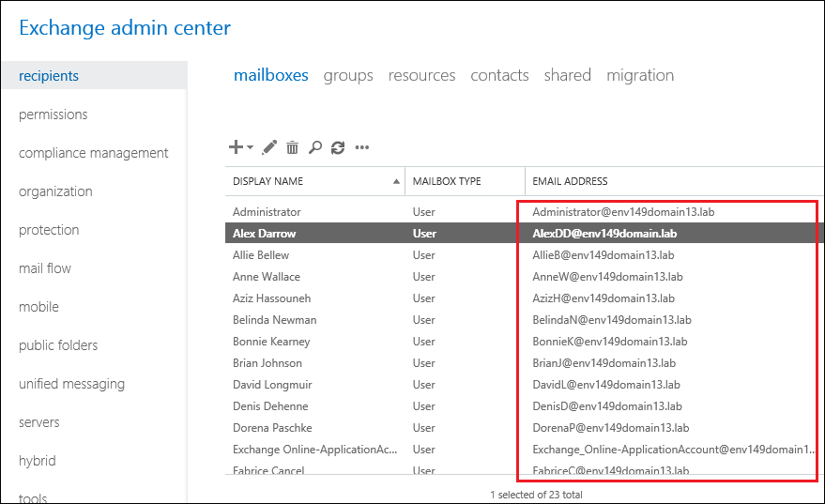Image resolution: width=825 pixels, height=504 pixels.
Task: Select the Anne Wallace mailbox row
Action: coord(524,276)
